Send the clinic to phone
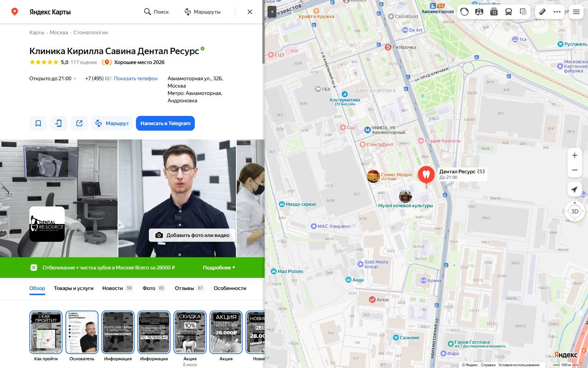This screenshot has width=588, height=368. pos(59,123)
